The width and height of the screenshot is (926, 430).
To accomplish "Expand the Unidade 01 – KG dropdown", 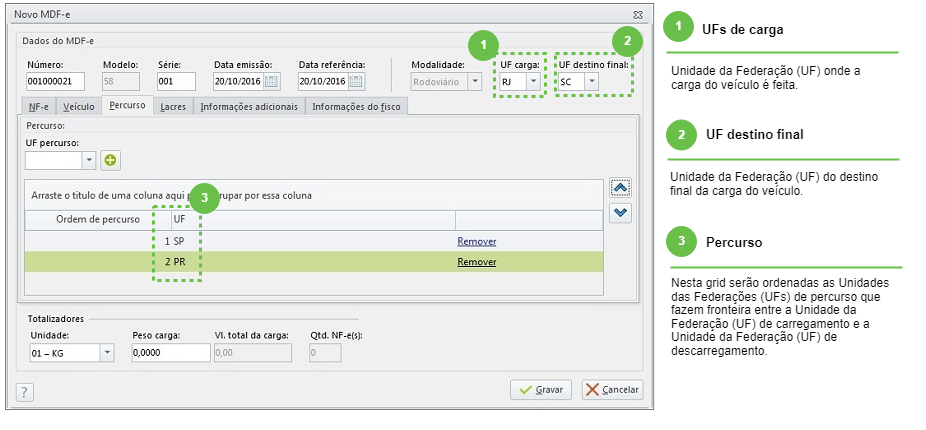I will (107, 353).
